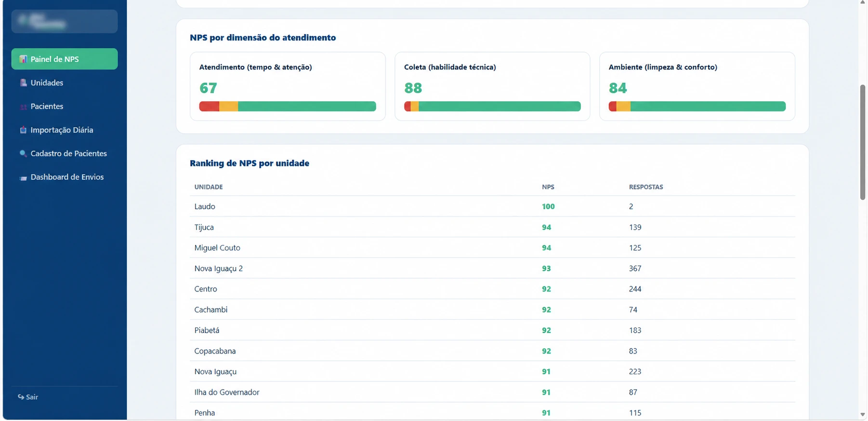Viewport: 868px width, 421px height.
Task: Click the scrollbar down arrow
Action: click(x=863, y=415)
